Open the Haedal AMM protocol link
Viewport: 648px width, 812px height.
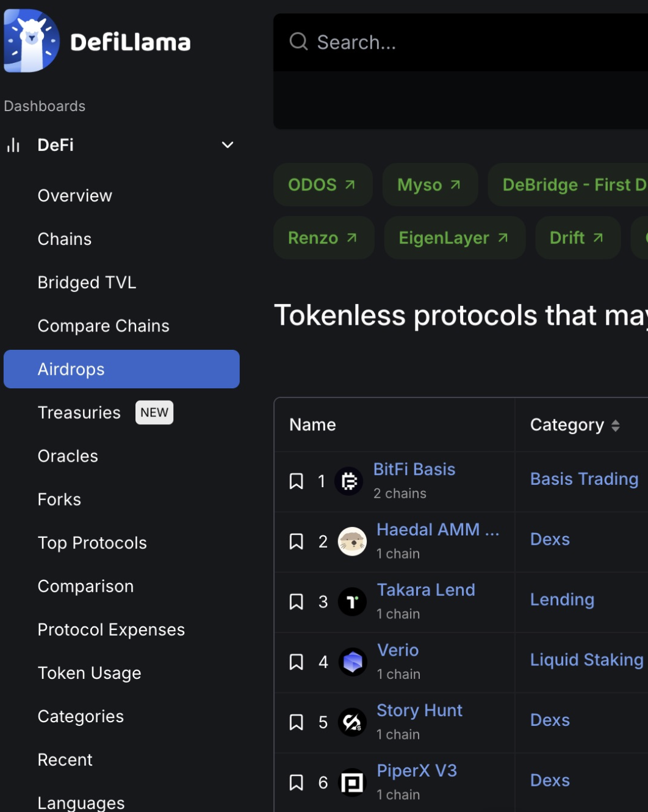(x=428, y=529)
